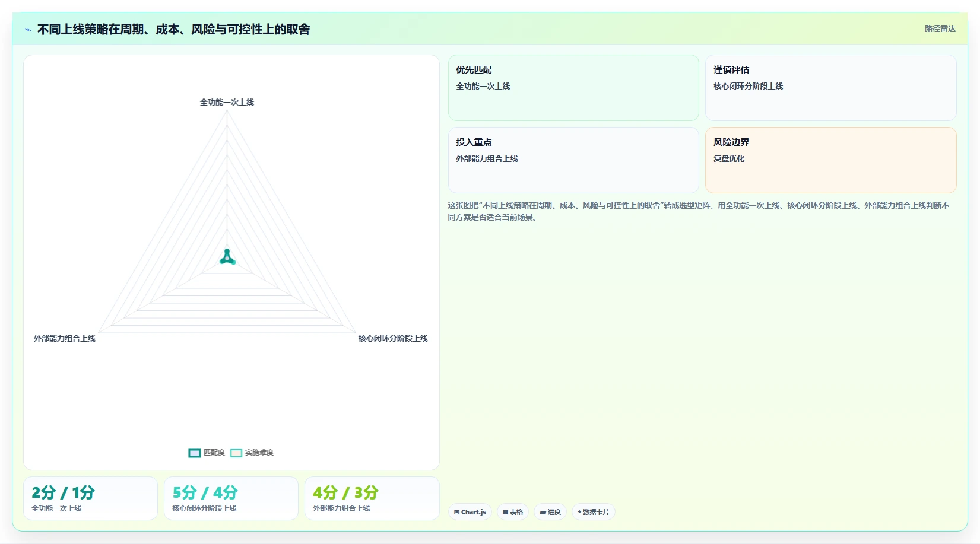Open the 谨慎评估 card
This screenshot has width=980, height=544.
click(x=830, y=88)
